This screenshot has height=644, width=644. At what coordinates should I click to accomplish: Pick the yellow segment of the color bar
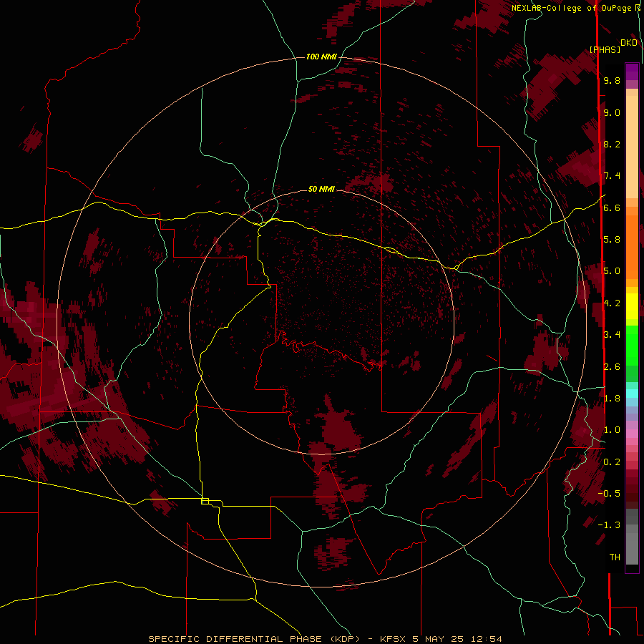tap(632, 306)
